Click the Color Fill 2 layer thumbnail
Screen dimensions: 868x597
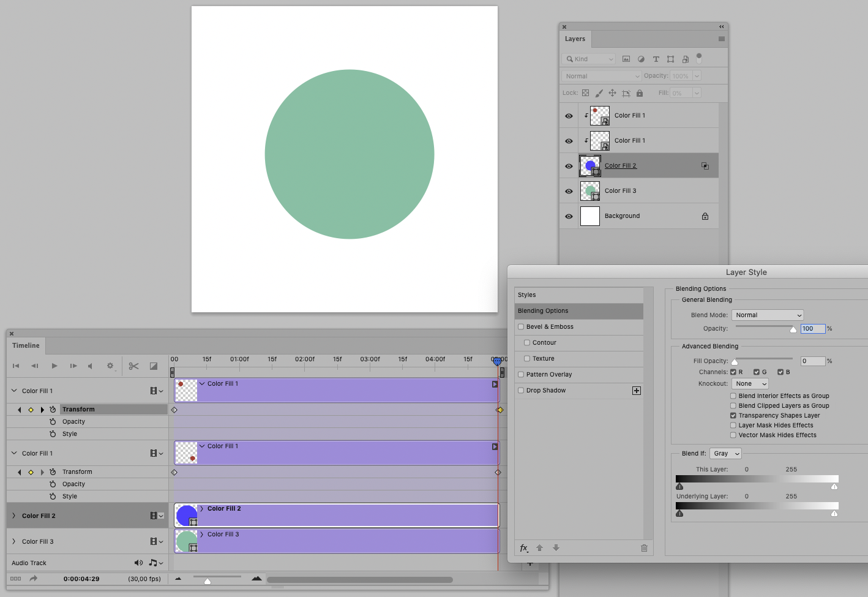[x=589, y=165]
